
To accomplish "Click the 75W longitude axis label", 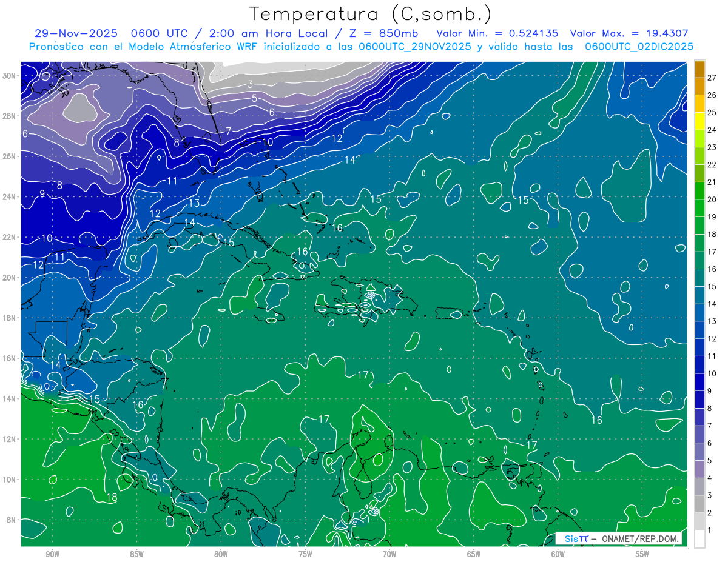I will pos(305,554).
